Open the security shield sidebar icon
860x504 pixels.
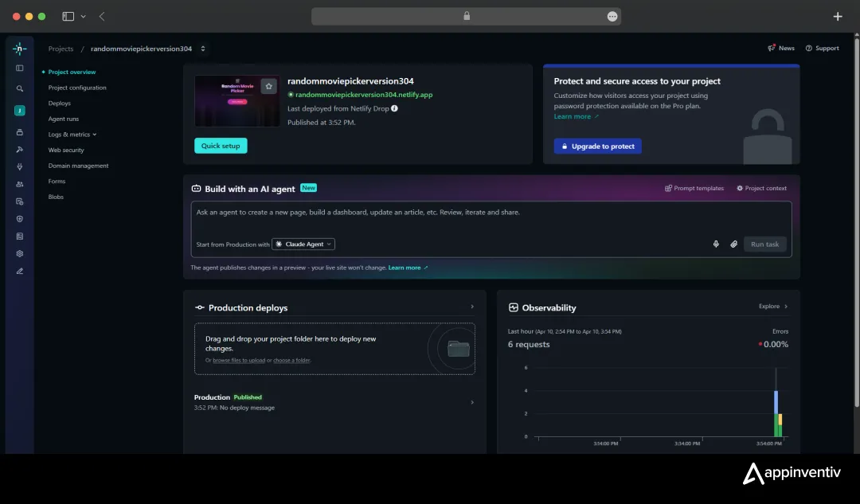pos(20,219)
